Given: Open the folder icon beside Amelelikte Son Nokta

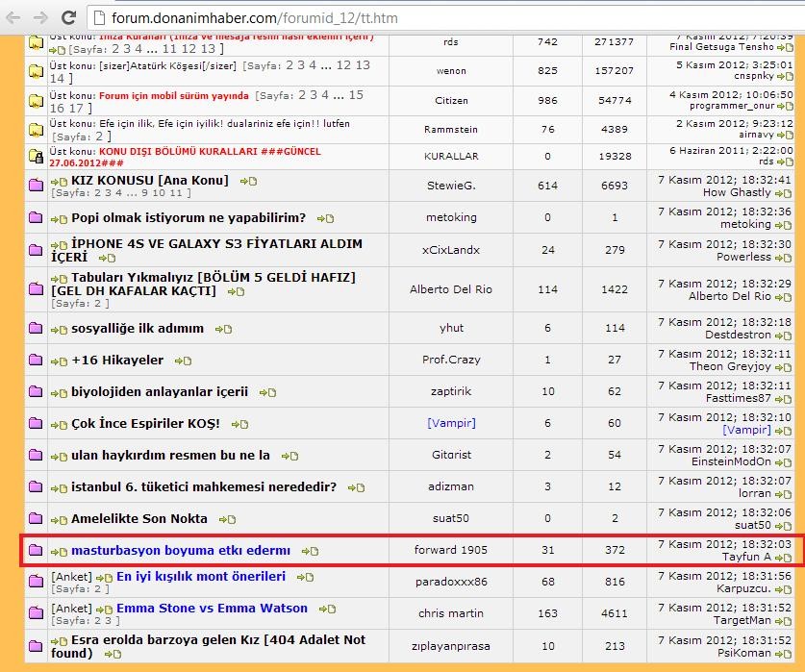Looking at the screenshot, I should point(36,518).
